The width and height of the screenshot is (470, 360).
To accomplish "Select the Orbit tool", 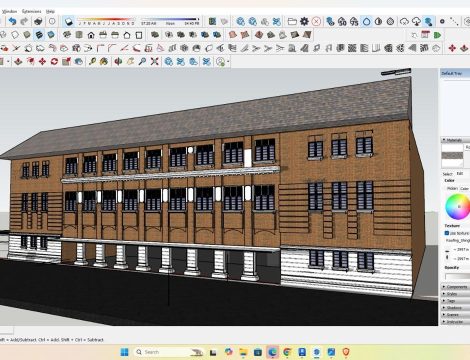I will 118,61.
